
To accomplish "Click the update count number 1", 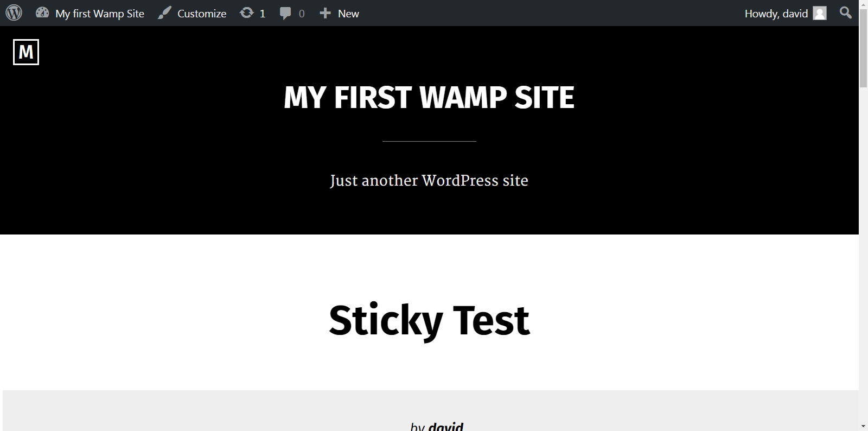I will [x=263, y=14].
